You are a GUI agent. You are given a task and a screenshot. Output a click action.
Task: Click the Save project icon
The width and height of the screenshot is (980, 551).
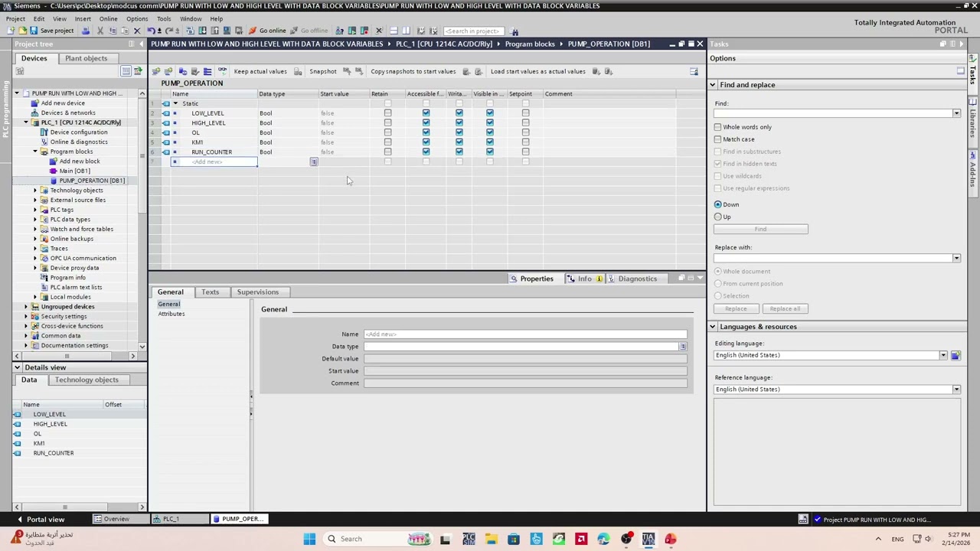tap(34, 31)
